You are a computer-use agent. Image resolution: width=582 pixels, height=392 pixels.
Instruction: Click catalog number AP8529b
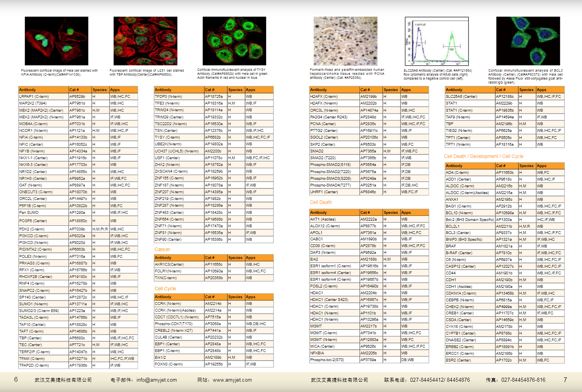(77, 97)
